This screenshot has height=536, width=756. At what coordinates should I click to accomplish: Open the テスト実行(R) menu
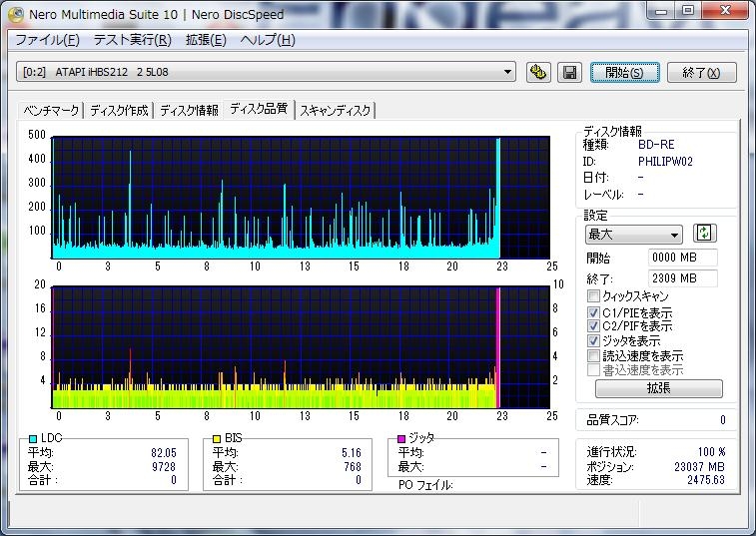(x=133, y=40)
